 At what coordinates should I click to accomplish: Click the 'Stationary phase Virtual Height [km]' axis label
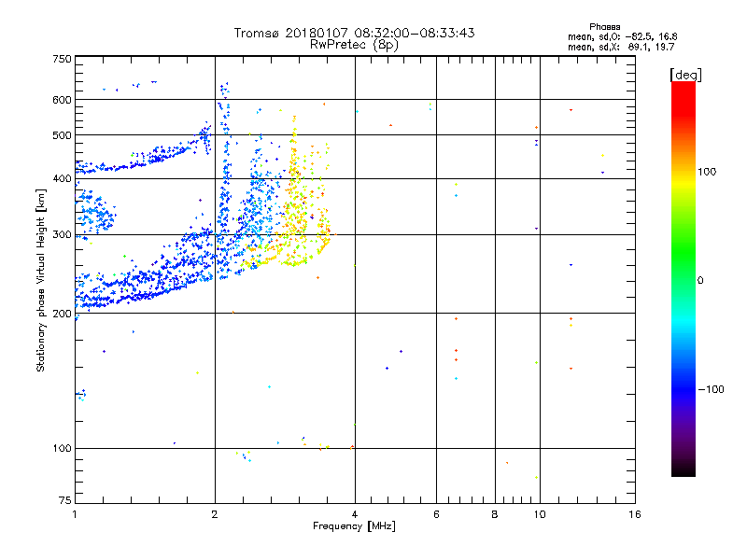pyautogui.click(x=41, y=280)
